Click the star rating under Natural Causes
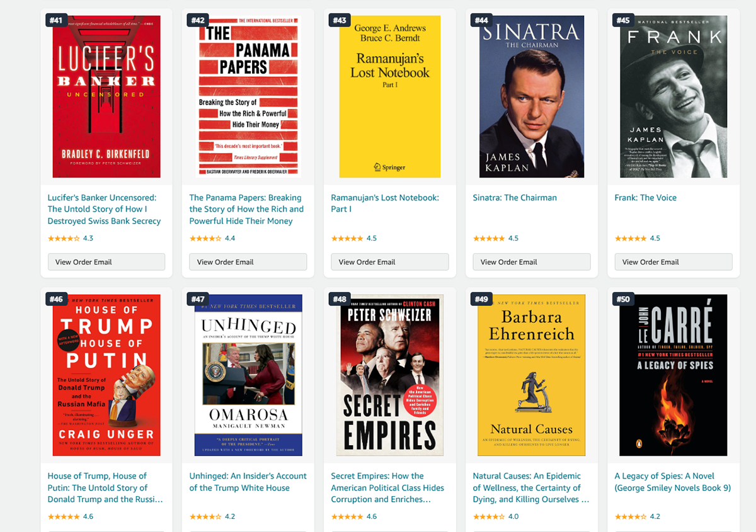The image size is (756, 532). pos(496,516)
